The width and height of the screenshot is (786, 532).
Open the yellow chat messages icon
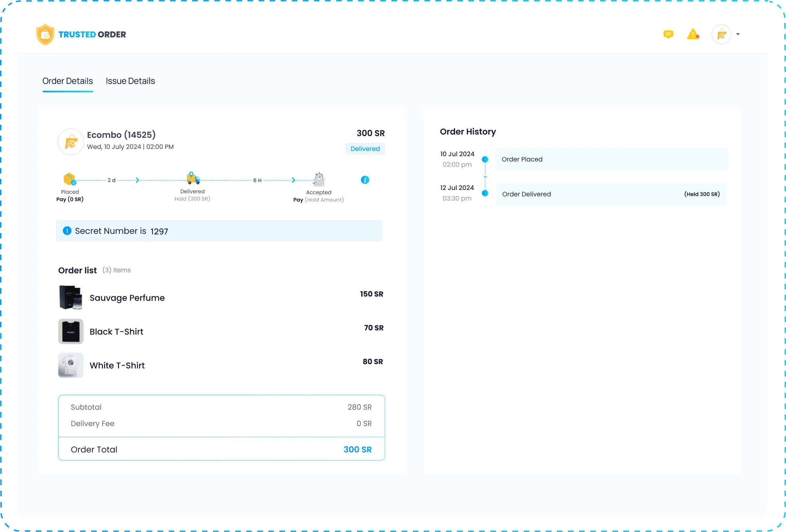point(668,34)
